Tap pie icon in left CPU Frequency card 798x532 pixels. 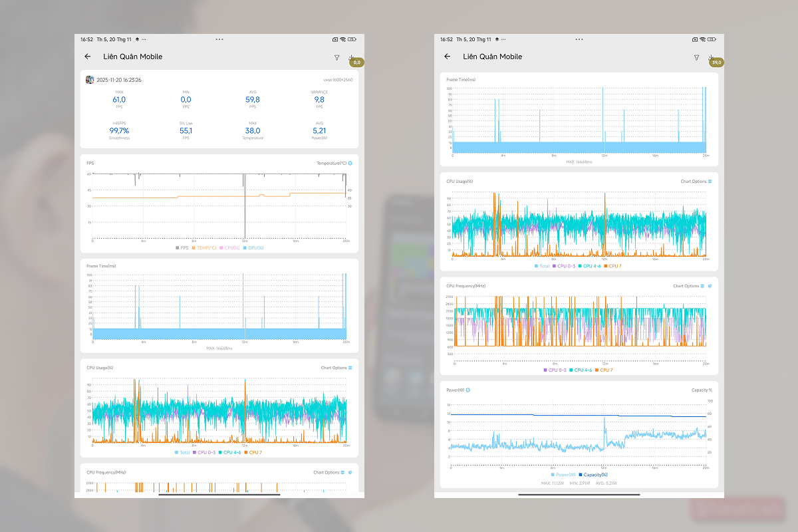350,472
